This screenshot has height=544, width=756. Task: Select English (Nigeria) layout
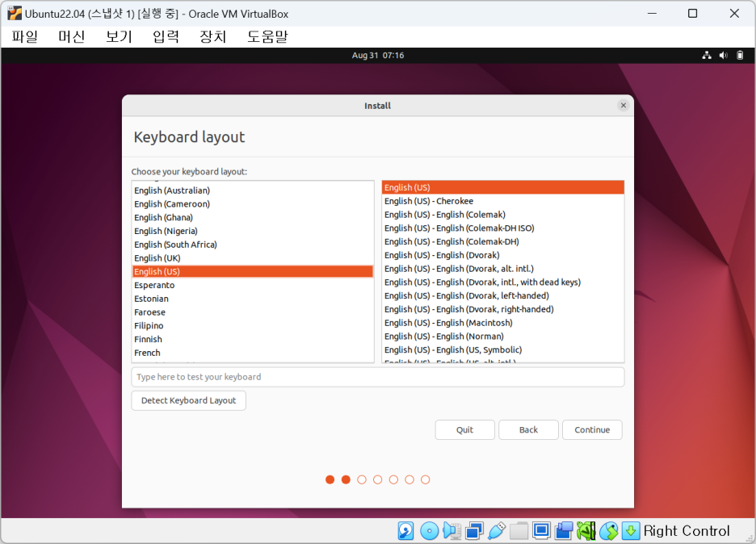pyautogui.click(x=253, y=231)
